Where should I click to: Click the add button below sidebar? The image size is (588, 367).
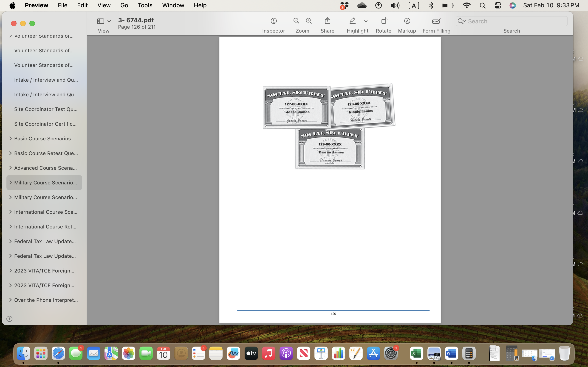tap(9, 319)
